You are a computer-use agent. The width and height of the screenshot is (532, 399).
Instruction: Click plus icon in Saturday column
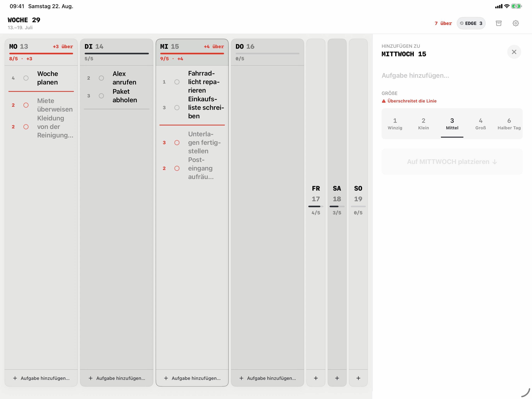click(x=337, y=378)
